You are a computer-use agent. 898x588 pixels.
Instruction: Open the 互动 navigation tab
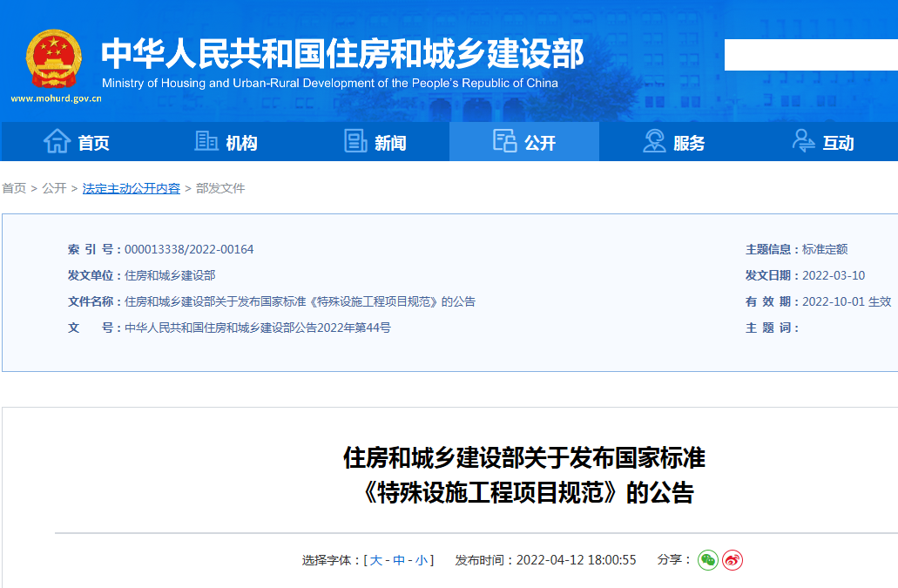coord(824,142)
